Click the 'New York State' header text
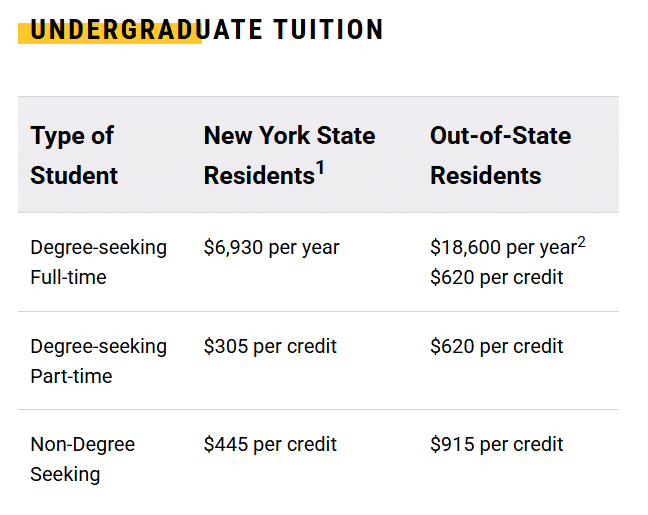 [289, 135]
